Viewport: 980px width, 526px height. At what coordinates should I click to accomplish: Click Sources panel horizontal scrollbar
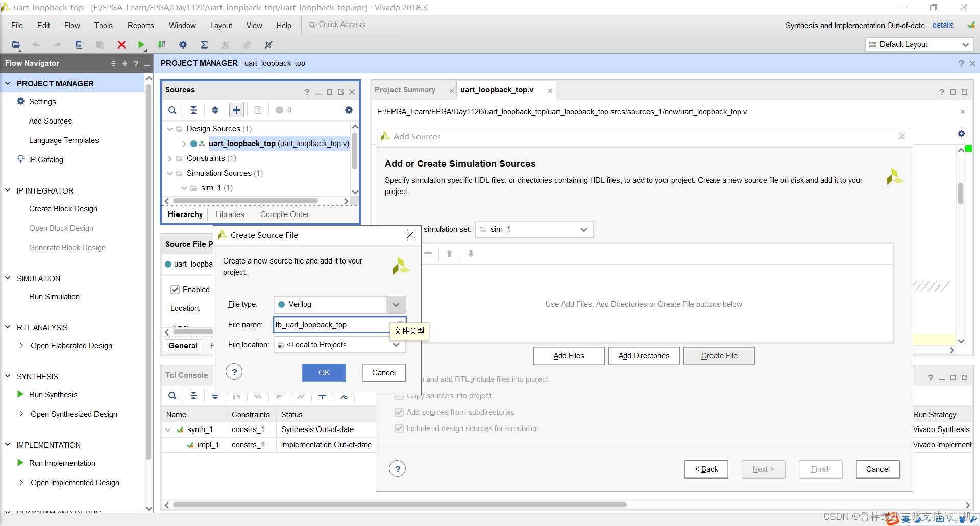(x=245, y=201)
